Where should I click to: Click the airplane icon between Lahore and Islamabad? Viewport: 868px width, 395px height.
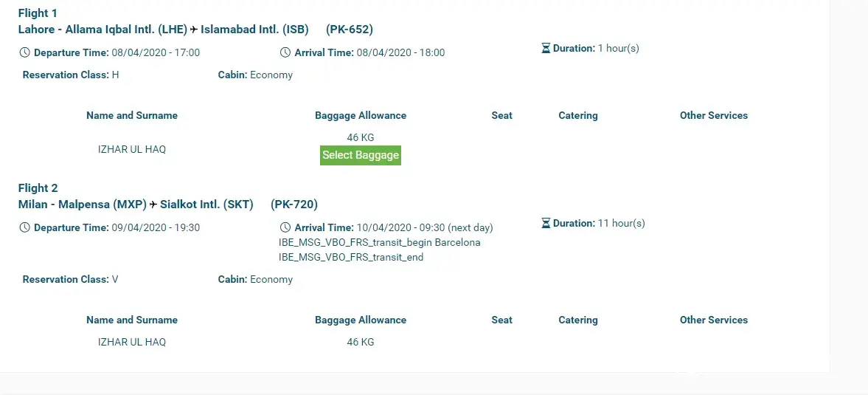194,30
